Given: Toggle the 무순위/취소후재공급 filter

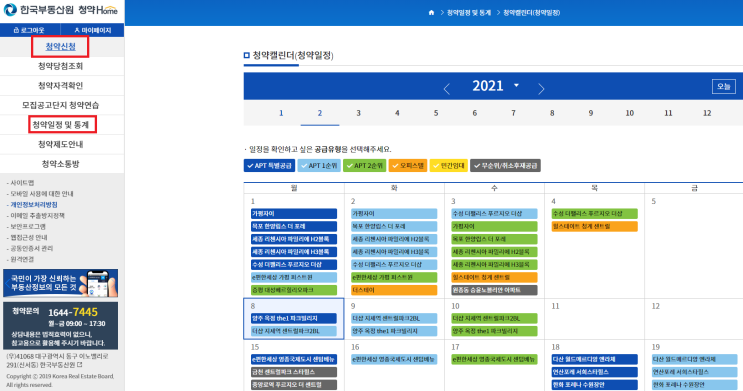Looking at the screenshot, I should (505, 165).
